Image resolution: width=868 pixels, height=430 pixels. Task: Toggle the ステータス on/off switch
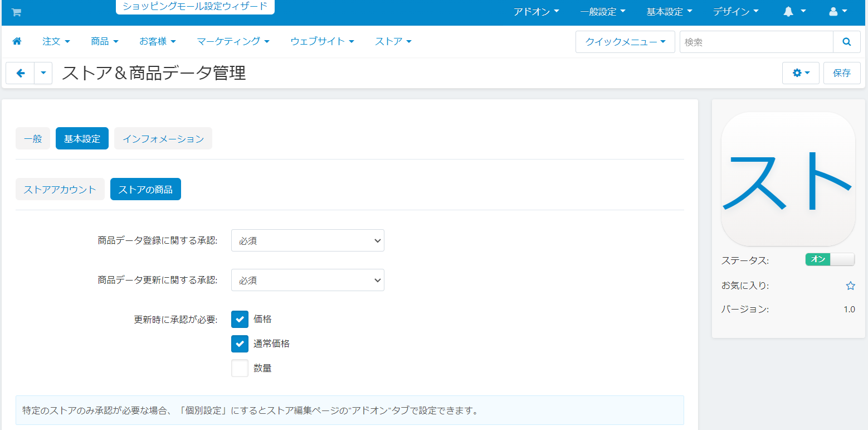pos(830,259)
